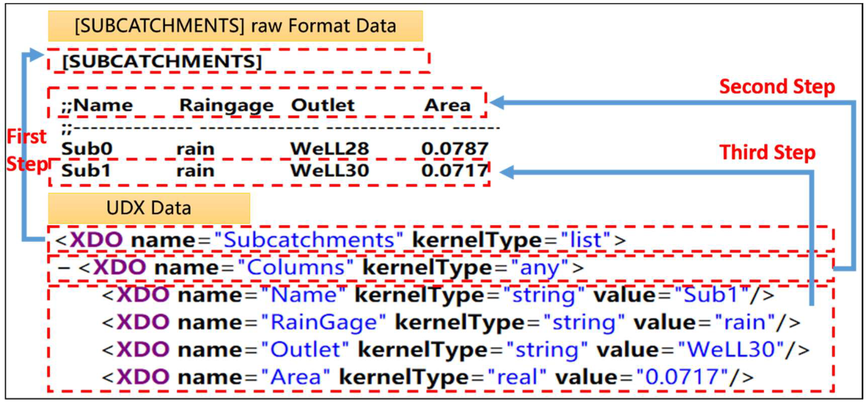868x404 pixels.
Task: Select the Name XDO line with Sub1
Action: pos(437,295)
